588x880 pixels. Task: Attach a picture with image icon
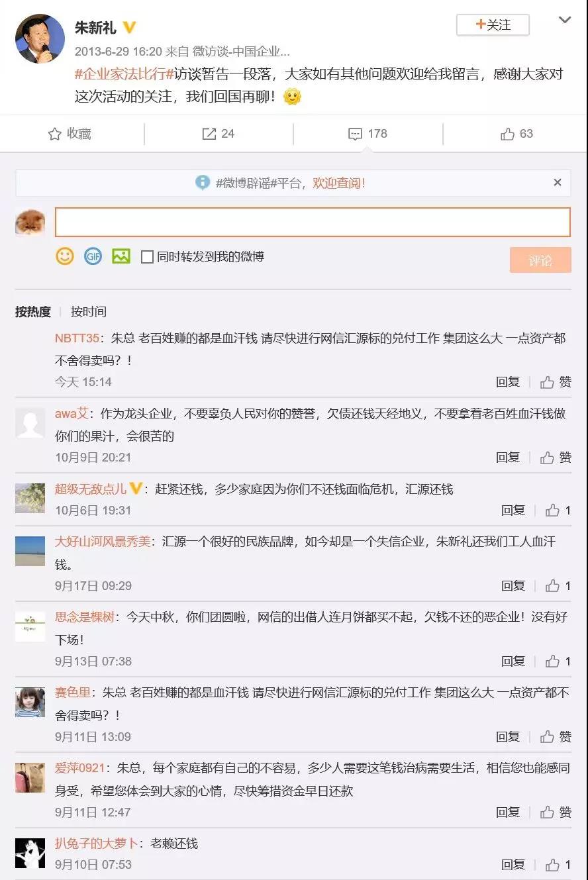pos(121,256)
